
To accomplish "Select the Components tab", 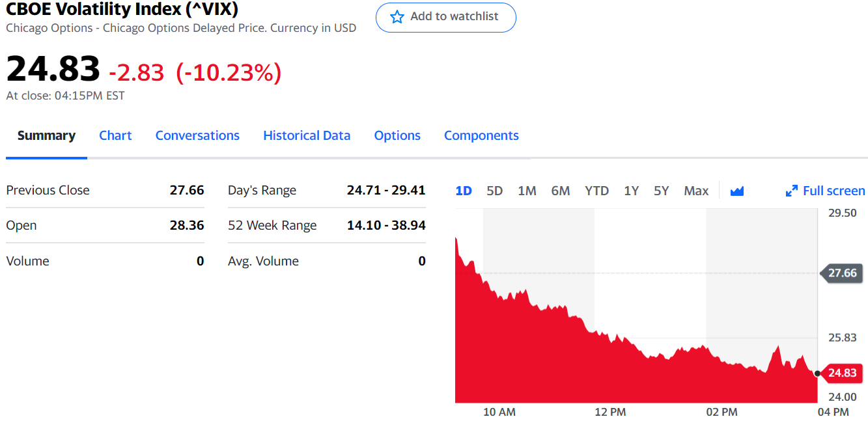I will pos(481,135).
